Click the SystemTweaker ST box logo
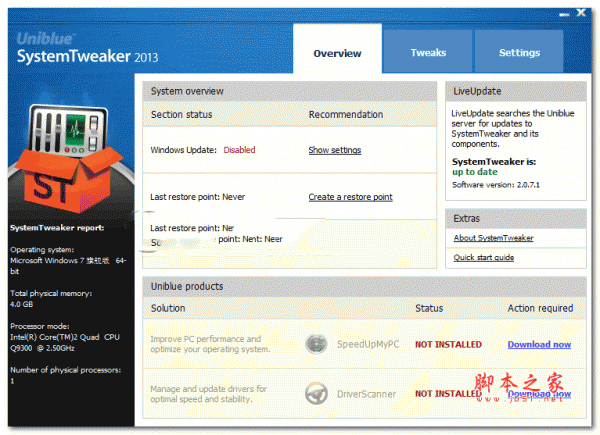 (70, 158)
